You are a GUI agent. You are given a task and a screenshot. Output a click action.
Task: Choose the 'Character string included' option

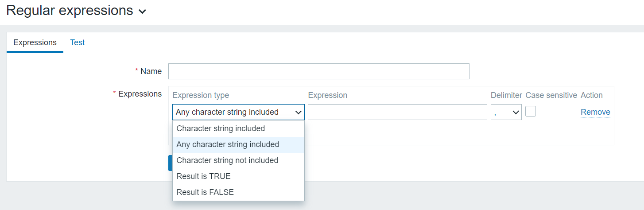coord(221,128)
